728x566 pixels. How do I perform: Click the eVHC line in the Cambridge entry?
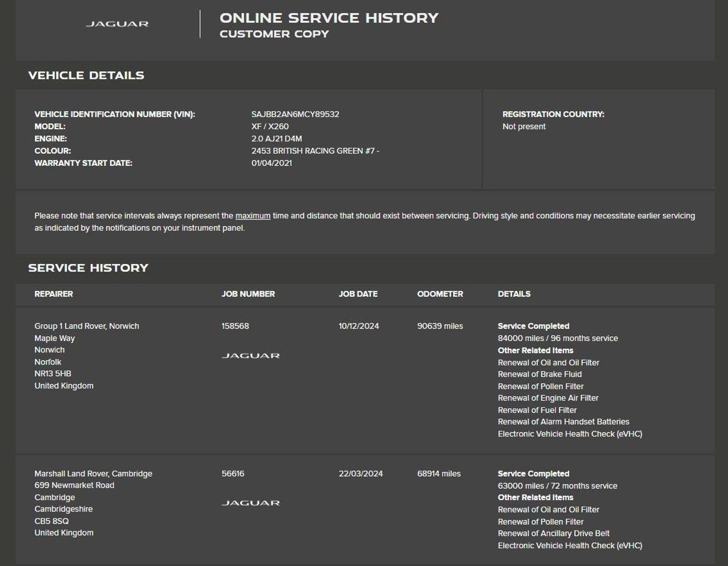570,546
